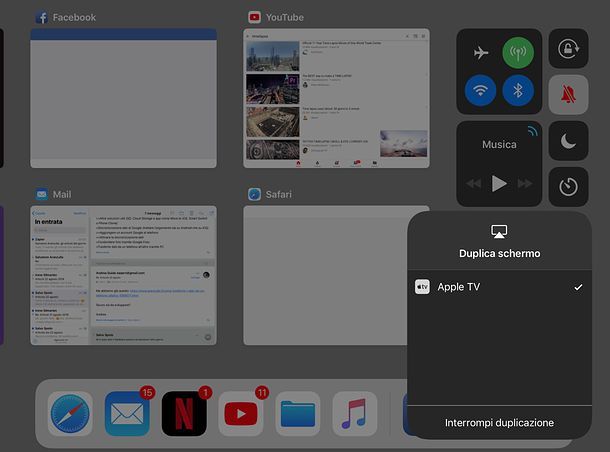Toggle silent mode bell button

pyautogui.click(x=568, y=95)
